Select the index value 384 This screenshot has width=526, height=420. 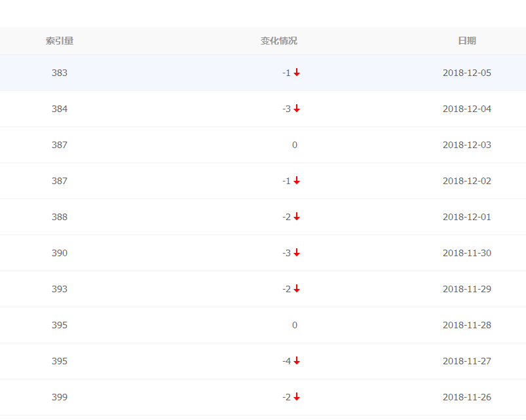click(x=60, y=109)
